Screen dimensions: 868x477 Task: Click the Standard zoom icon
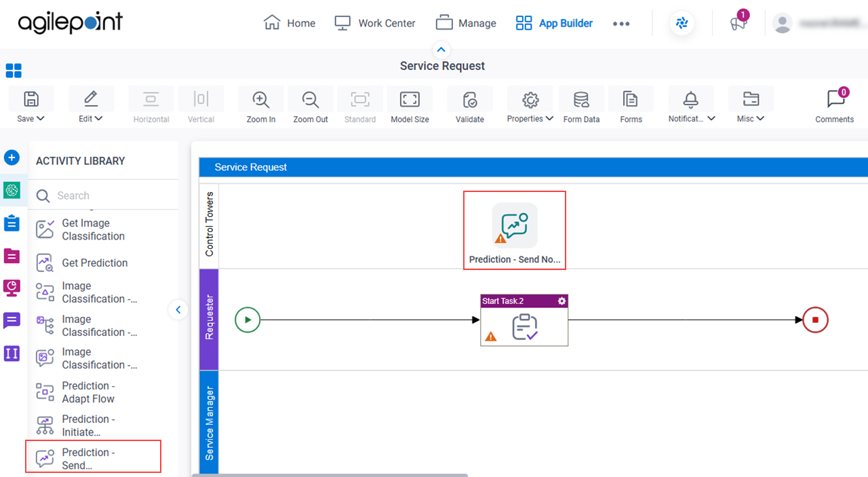pyautogui.click(x=360, y=99)
